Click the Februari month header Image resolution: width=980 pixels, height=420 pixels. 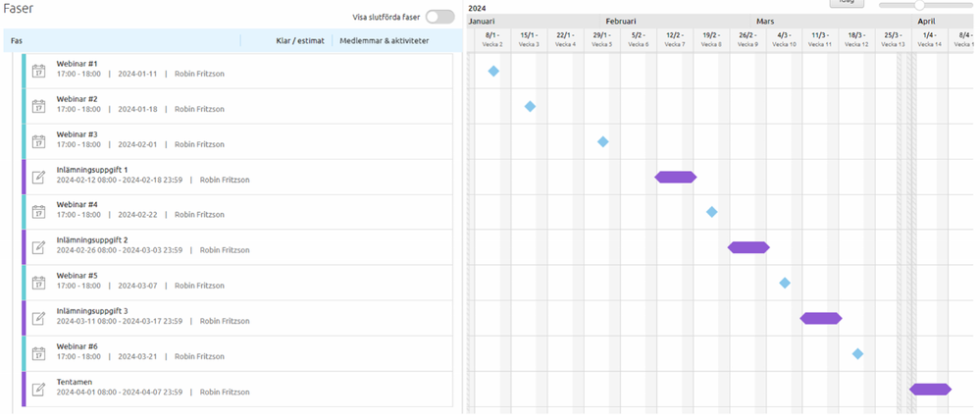[x=621, y=22]
